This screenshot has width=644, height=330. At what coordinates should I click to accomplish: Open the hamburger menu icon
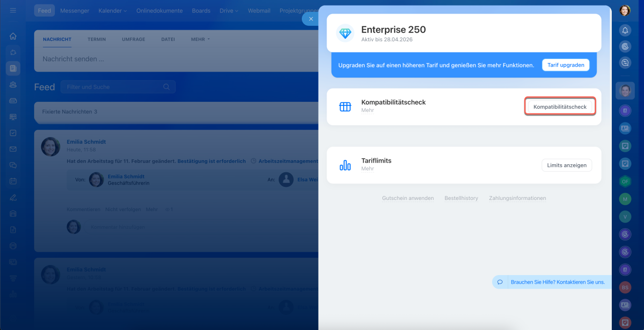pos(13,11)
